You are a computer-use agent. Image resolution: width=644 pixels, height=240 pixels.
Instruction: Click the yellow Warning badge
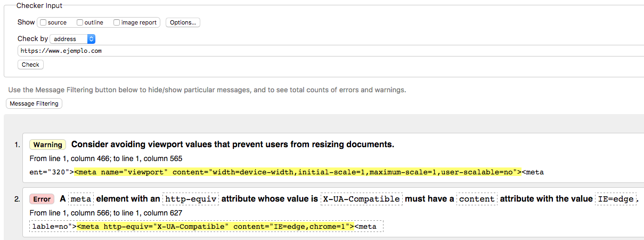coord(48,145)
